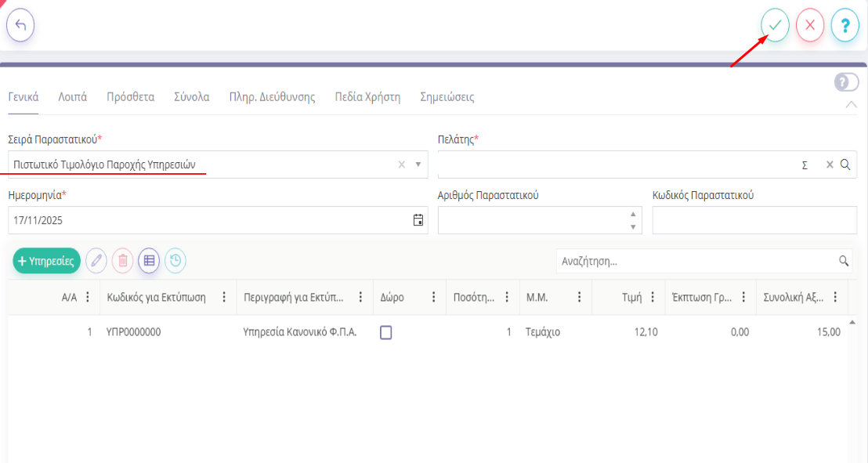The height and width of the screenshot is (463, 868).
Task: Click the pencil edit row icon
Action: coord(96,261)
